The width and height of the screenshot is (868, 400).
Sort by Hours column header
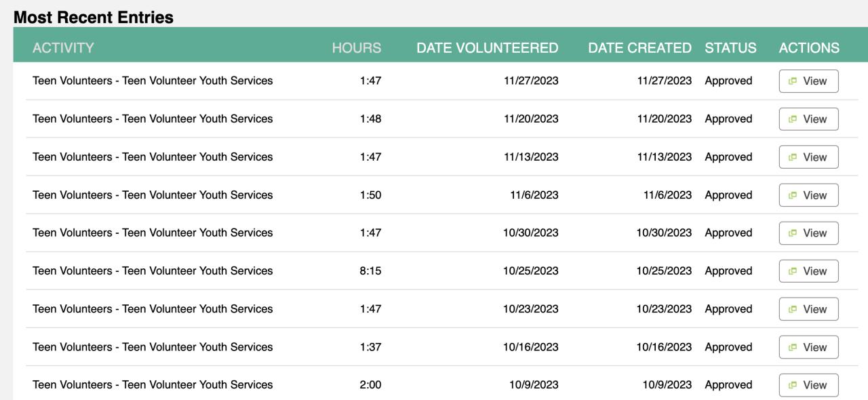pos(356,48)
